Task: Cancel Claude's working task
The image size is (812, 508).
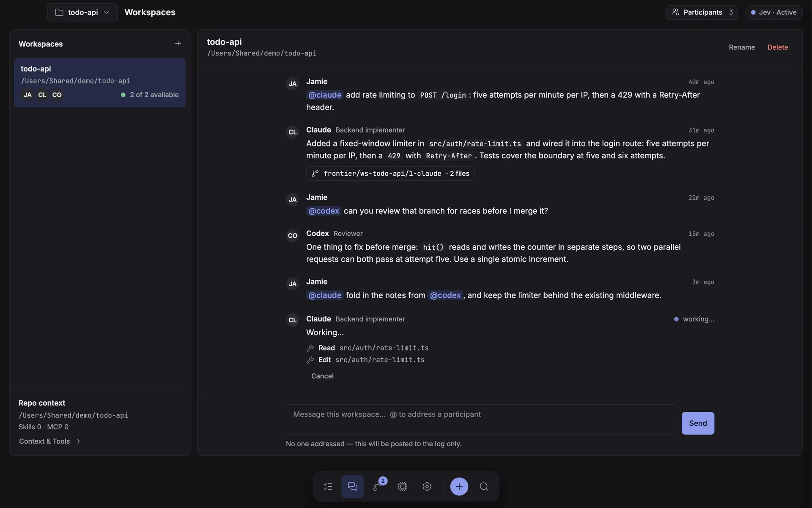Action: coord(322,376)
